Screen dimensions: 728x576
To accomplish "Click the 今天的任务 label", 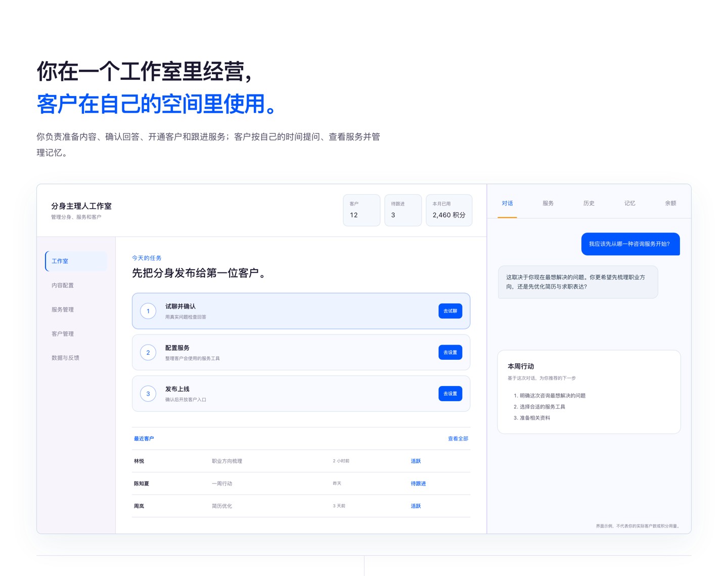I will click(147, 258).
